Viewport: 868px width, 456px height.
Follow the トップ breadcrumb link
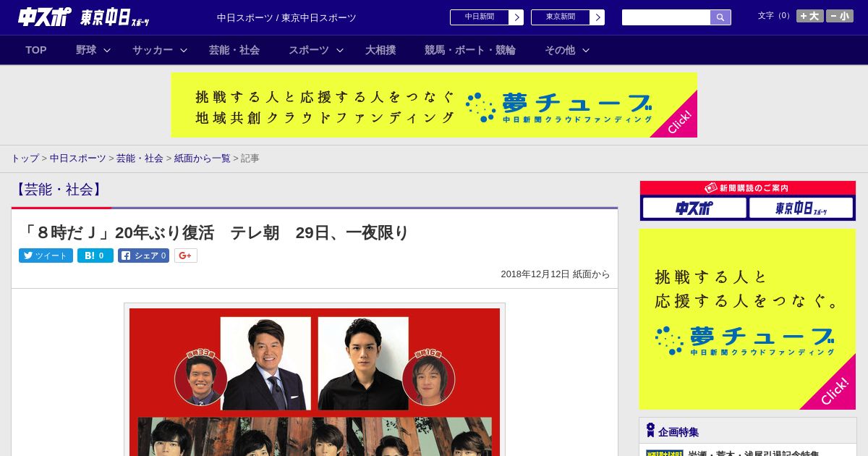click(25, 158)
